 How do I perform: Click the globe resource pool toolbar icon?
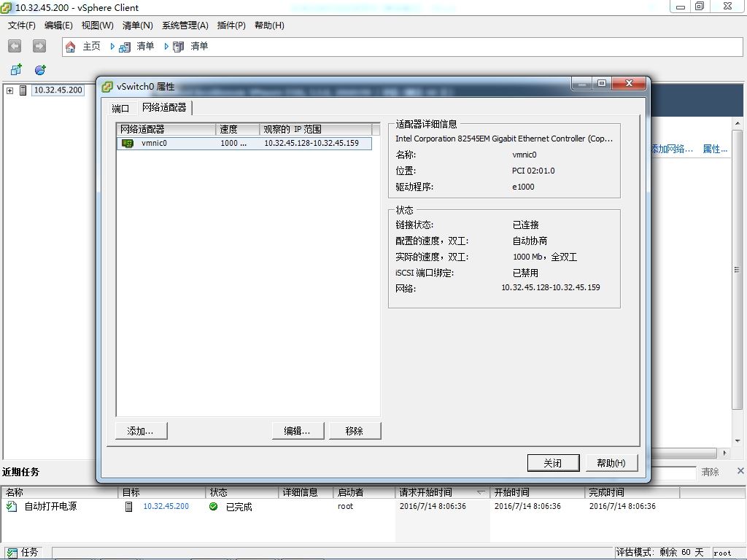click(x=41, y=70)
